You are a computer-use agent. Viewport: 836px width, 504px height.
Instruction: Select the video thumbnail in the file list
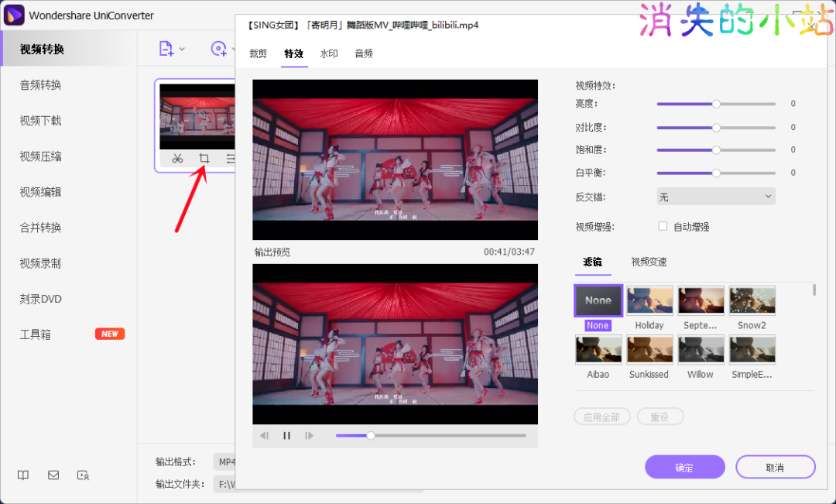point(197,116)
